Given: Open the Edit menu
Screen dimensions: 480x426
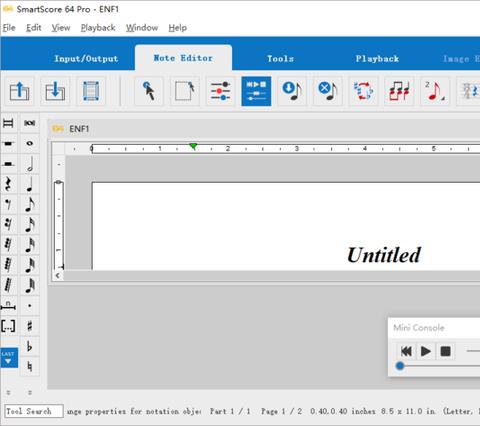Looking at the screenshot, I should pos(34,28).
